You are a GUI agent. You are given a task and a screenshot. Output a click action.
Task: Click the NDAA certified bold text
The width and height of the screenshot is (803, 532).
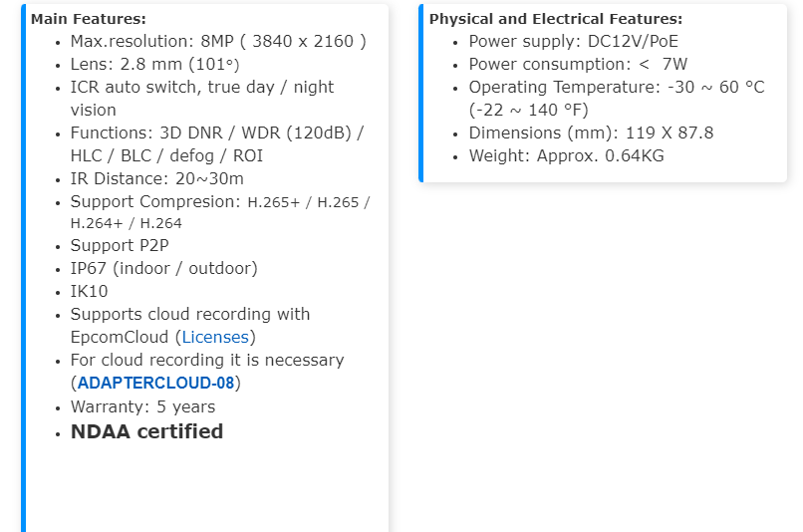(146, 431)
